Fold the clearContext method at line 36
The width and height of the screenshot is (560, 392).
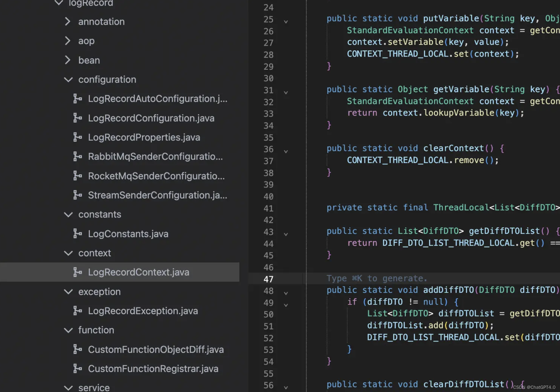286,152
